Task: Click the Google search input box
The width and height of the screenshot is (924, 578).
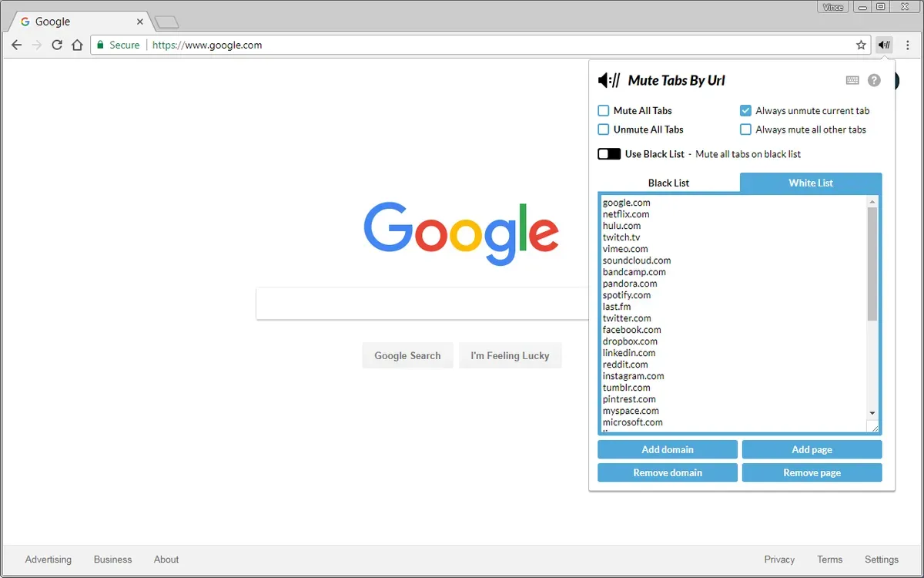Action: [422, 304]
